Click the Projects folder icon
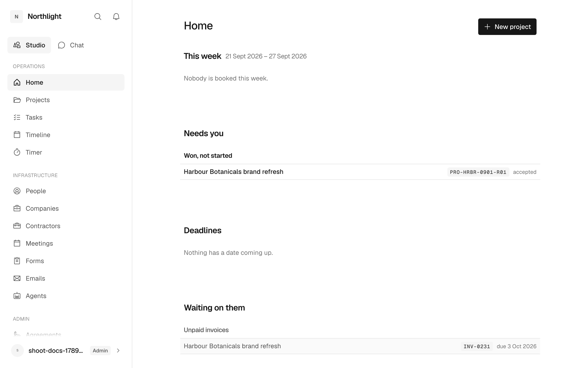Viewport: 588px width, 368px height. pyautogui.click(x=17, y=100)
